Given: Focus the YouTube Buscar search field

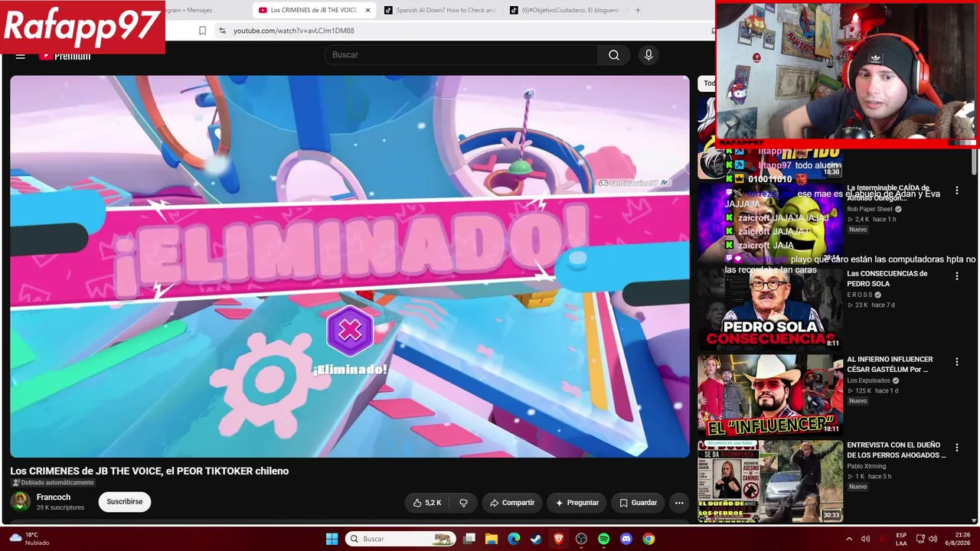Looking at the screenshot, I should (461, 55).
